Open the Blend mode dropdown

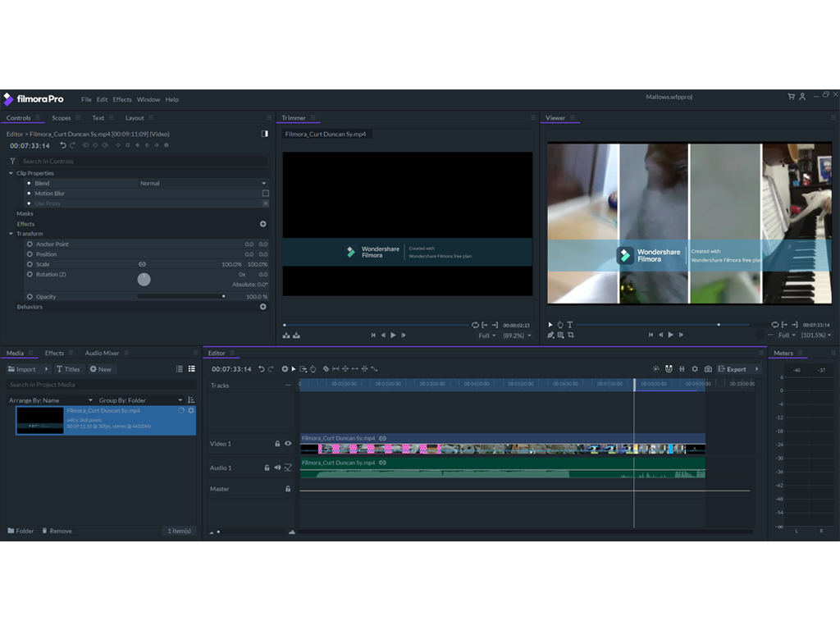203,183
